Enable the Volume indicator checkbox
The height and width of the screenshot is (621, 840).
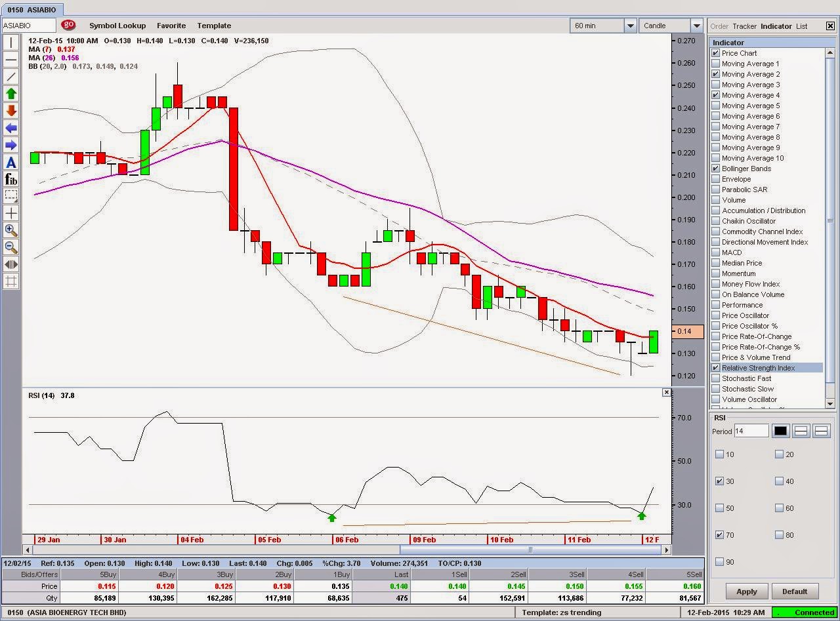point(716,200)
